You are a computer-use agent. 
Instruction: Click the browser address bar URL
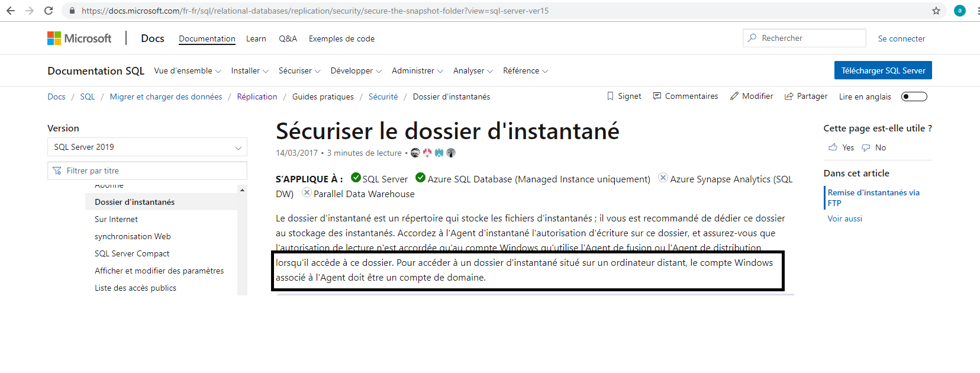click(315, 11)
